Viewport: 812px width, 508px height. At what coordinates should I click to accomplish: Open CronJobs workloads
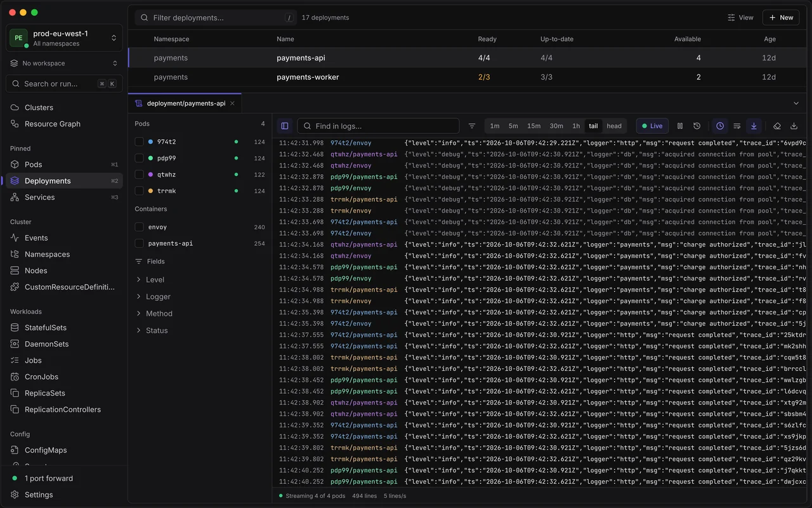(64, 377)
